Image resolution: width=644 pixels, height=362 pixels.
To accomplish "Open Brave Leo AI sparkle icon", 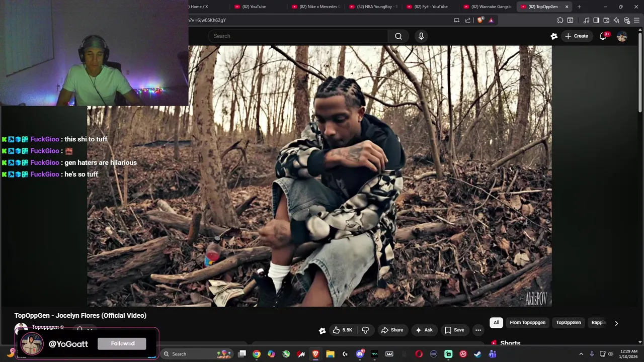I will tap(616, 20).
